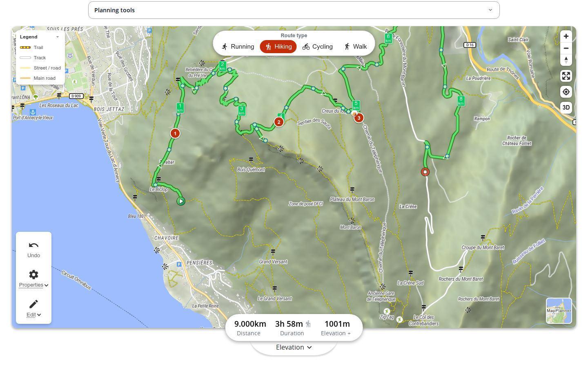This screenshot has height=368, width=588.
Task: Select Cycling route type
Action: pyautogui.click(x=317, y=47)
